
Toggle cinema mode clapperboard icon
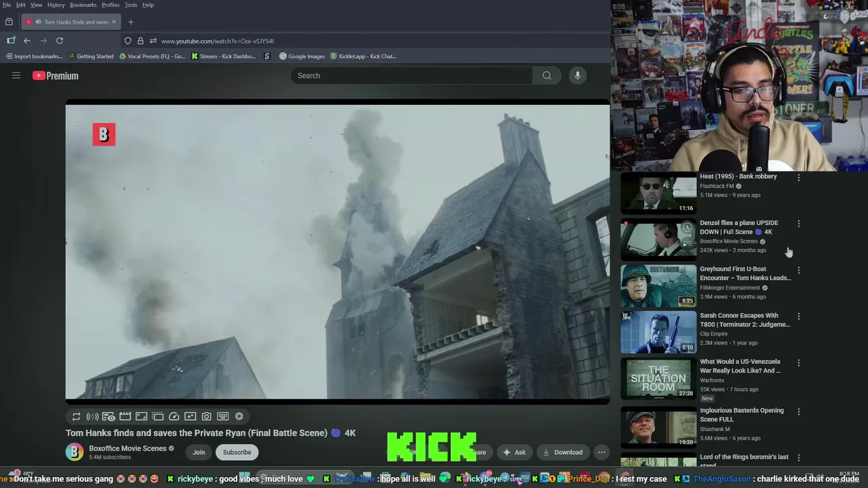point(125,416)
